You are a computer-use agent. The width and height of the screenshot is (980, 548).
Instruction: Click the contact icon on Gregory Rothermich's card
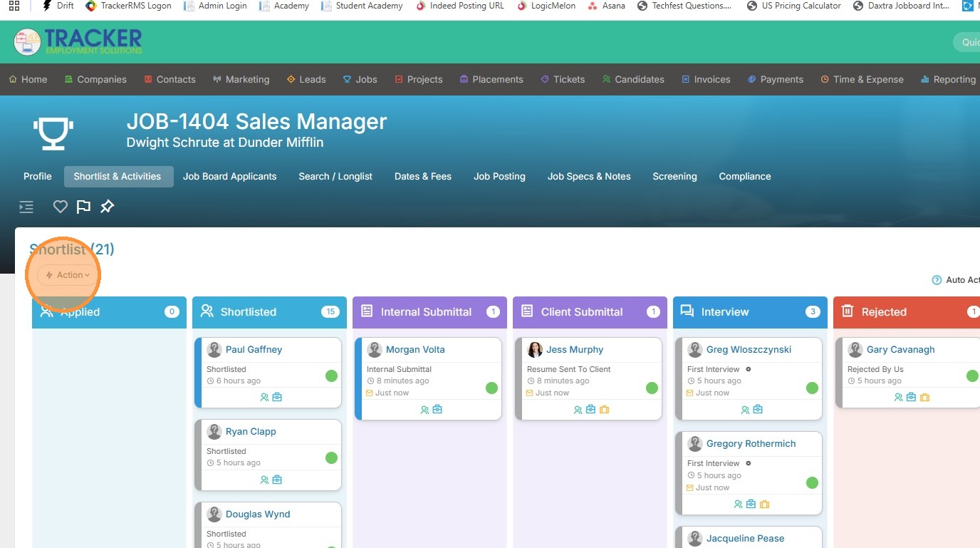point(739,505)
